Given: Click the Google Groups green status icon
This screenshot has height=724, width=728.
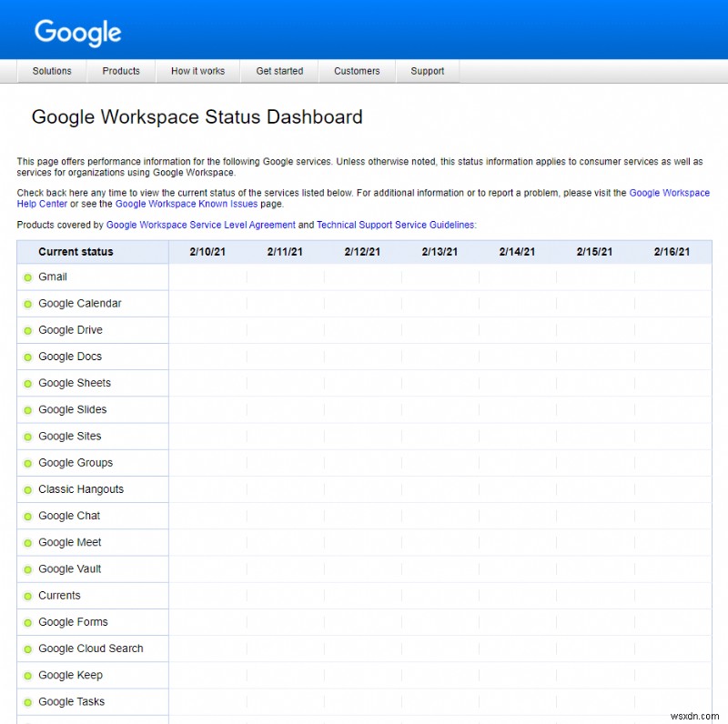Looking at the screenshot, I should 28,463.
